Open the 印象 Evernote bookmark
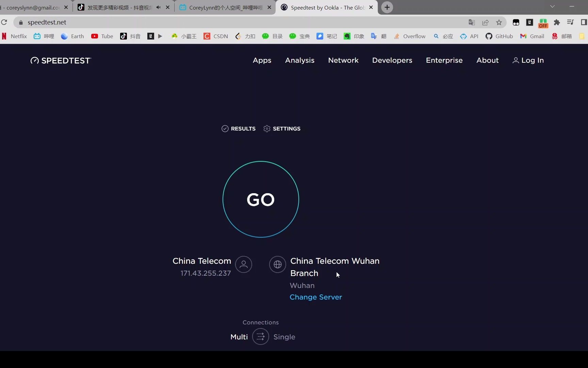Image resolution: width=588 pixels, height=368 pixels. coord(354,36)
